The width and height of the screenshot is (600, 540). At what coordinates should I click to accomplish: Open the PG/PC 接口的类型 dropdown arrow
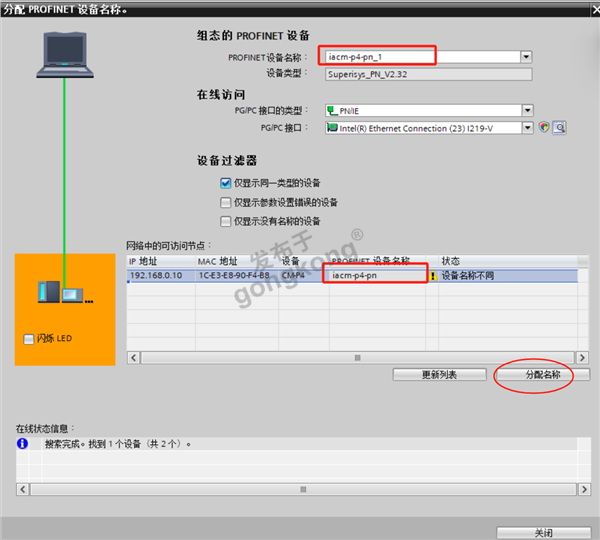[x=528, y=111]
